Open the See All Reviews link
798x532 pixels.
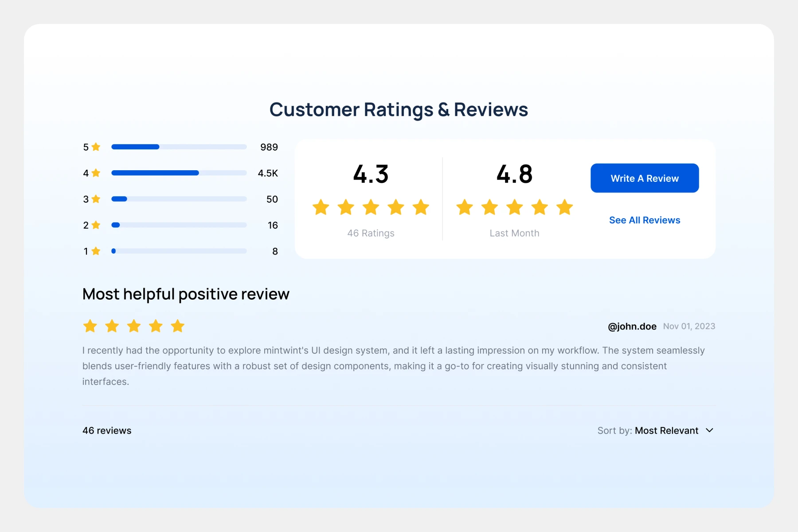tap(644, 220)
